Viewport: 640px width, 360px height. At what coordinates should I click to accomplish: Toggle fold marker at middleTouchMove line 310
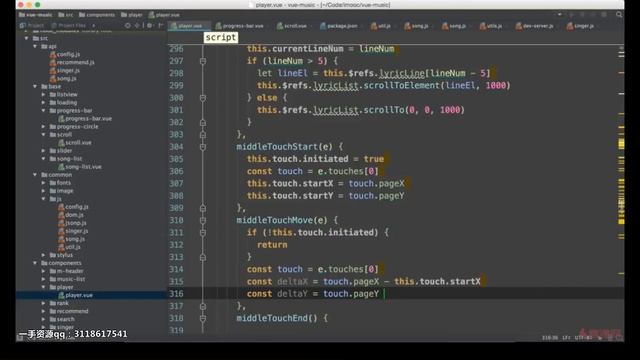tap(202, 220)
